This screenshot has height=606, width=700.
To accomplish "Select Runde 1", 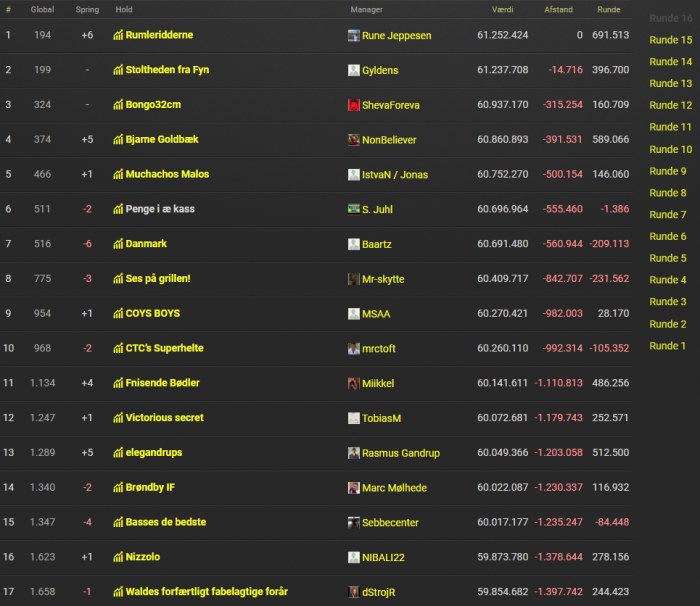I will click(x=667, y=346).
